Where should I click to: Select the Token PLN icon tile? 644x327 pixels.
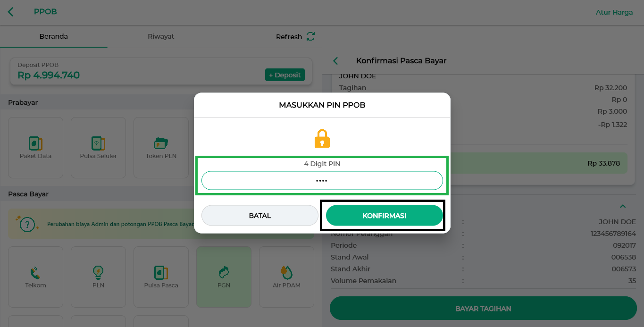pos(161,147)
